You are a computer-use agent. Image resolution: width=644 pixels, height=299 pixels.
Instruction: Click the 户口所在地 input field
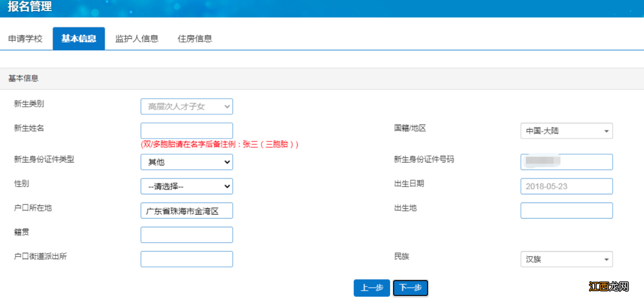pos(187,210)
